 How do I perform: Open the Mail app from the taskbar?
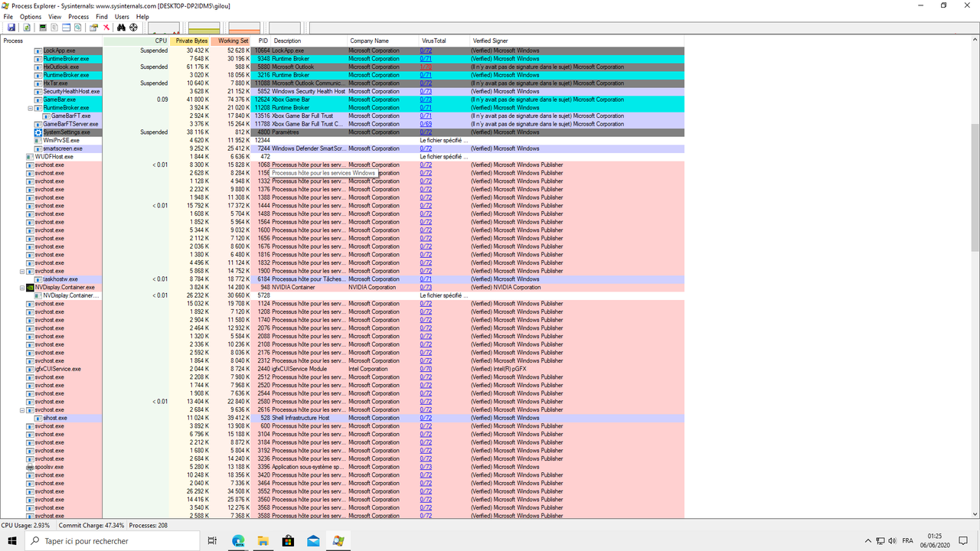pyautogui.click(x=313, y=541)
